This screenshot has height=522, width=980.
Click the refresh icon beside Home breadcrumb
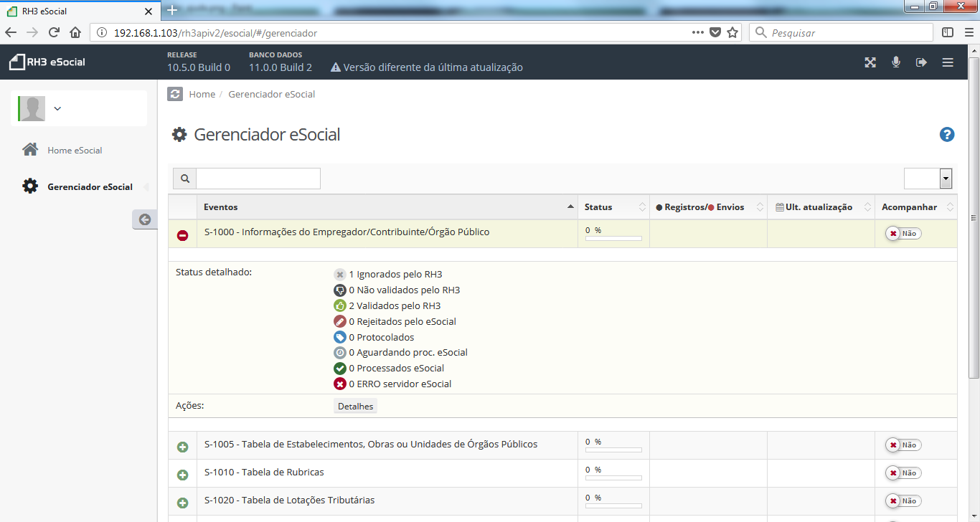click(175, 94)
